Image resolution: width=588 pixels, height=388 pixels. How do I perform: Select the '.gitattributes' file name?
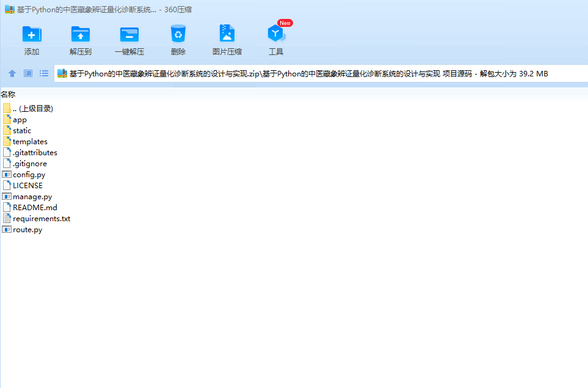click(x=35, y=152)
